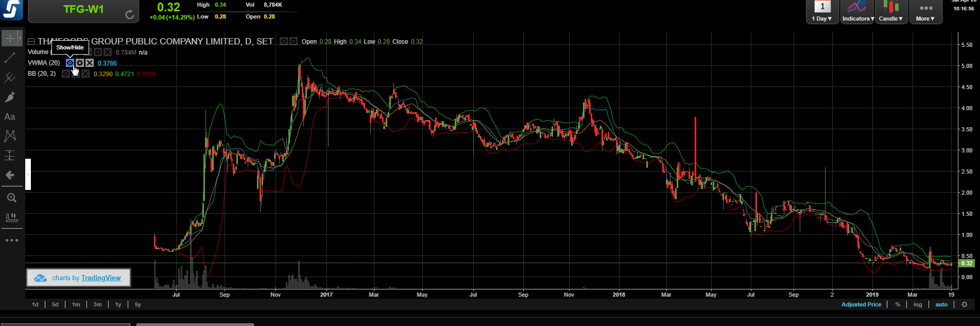Toggle auto scale mode
Viewport: 980px width, 326px height.
(941, 304)
